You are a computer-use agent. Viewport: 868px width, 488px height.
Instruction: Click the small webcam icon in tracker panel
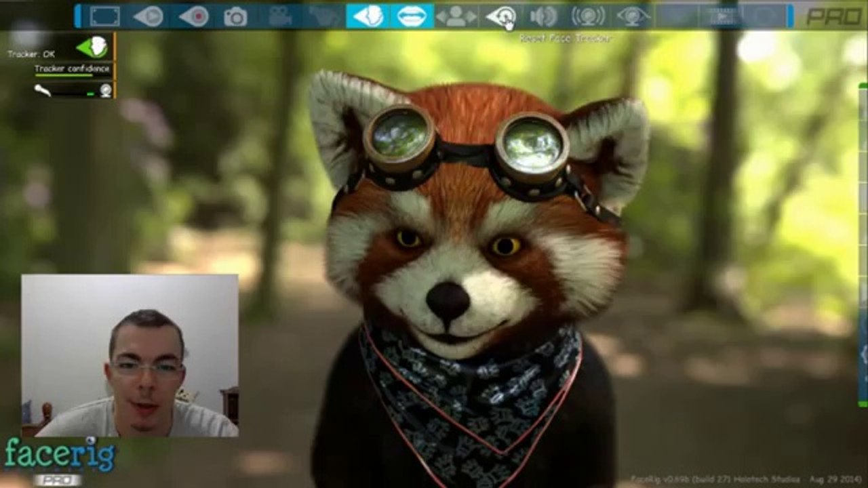point(106,90)
